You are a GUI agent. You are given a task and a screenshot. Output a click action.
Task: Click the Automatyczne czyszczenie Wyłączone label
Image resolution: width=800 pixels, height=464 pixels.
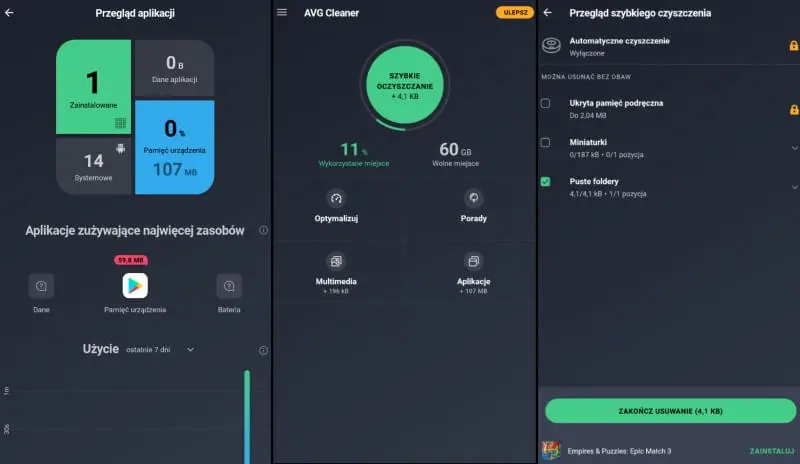[619, 46]
